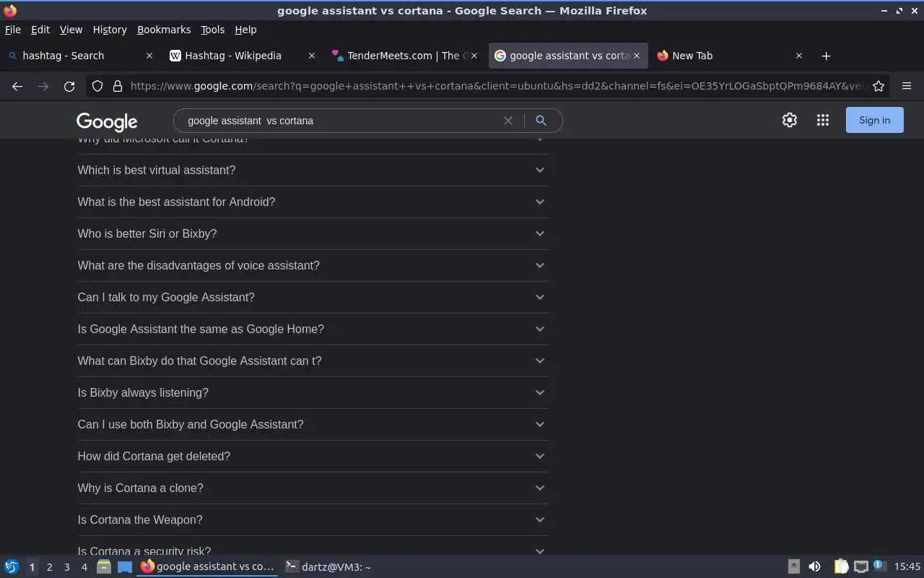Open the tracking protection shield icon
The height and width of the screenshot is (578, 924).
point(97,86)
